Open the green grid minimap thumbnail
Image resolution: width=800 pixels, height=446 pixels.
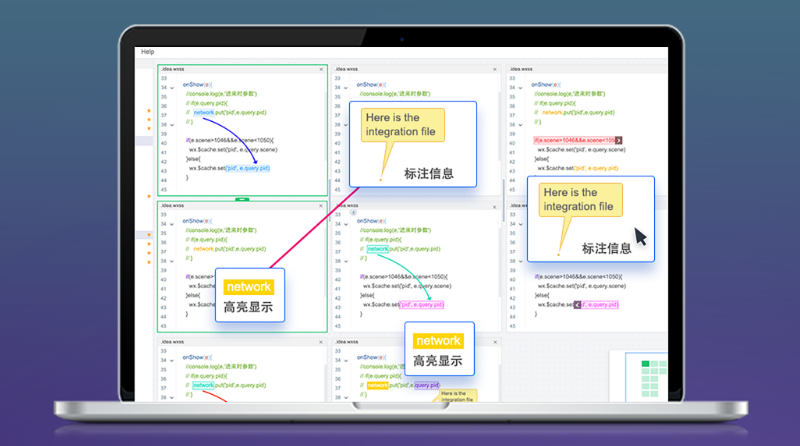tap(650, 376)
